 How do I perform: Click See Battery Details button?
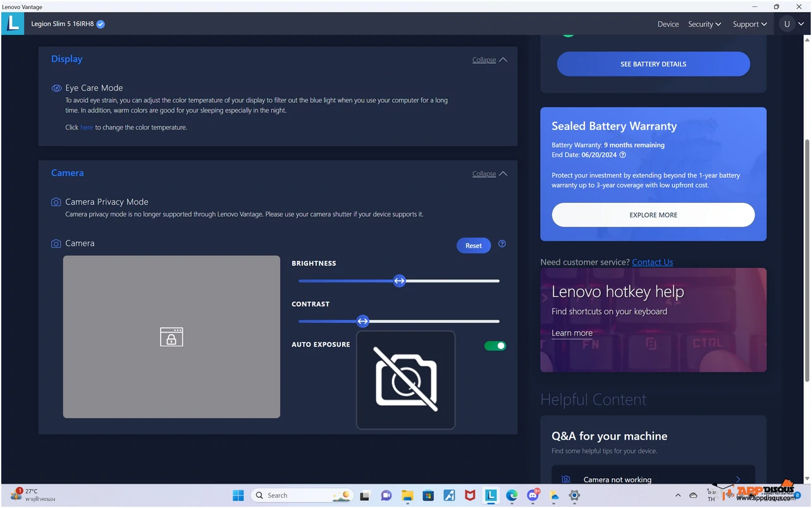pyautogui.click(x=653, y=64)
